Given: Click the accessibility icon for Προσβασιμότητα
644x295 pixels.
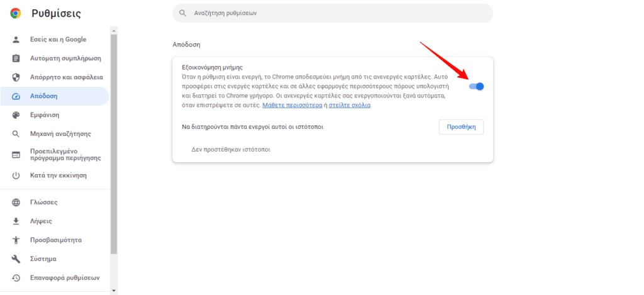Looking at the screenshot, I should pos(16,240).
